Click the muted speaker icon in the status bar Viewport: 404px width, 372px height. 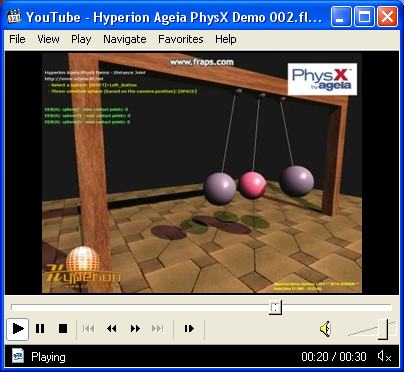click(384, 357)
